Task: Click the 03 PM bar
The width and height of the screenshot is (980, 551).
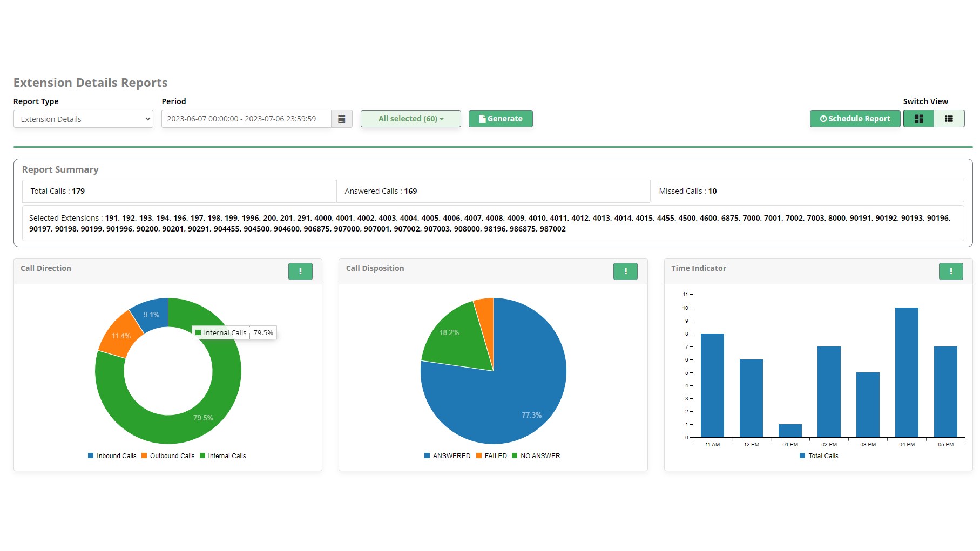Action: (868, 405)
